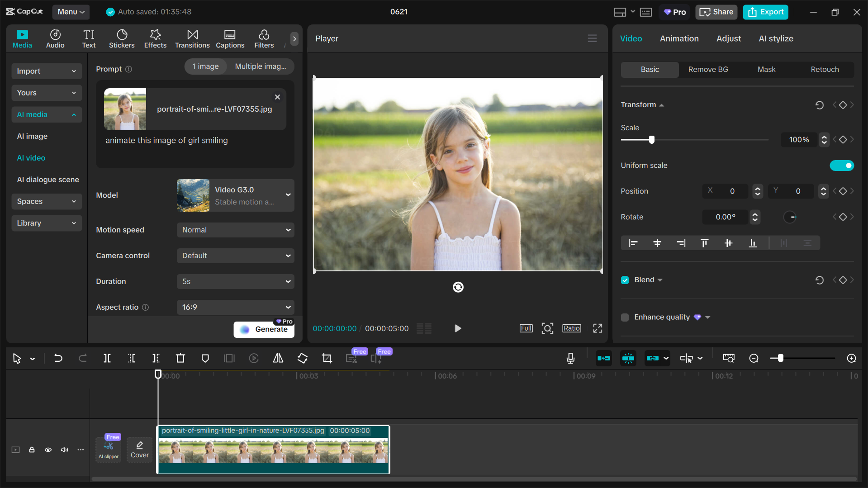Enable the Enhance quality checkbox

(x=625, y=317)
